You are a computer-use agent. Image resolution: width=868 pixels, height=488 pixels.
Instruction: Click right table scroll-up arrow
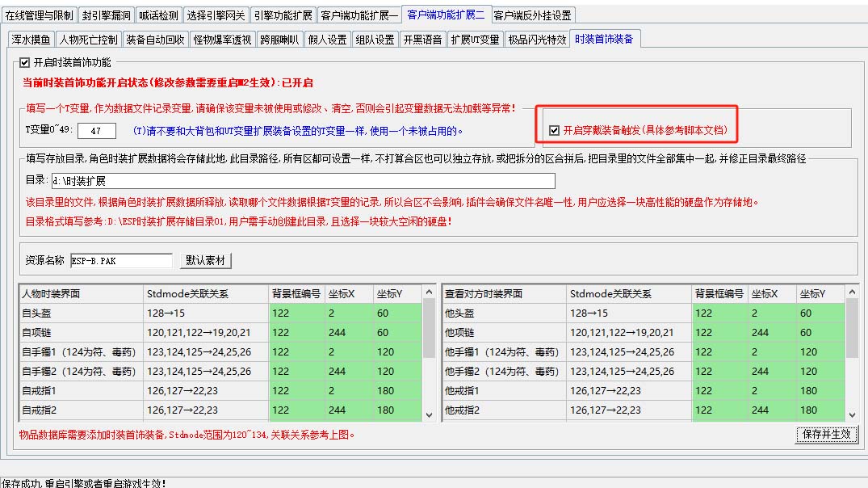tap(852, 292)
